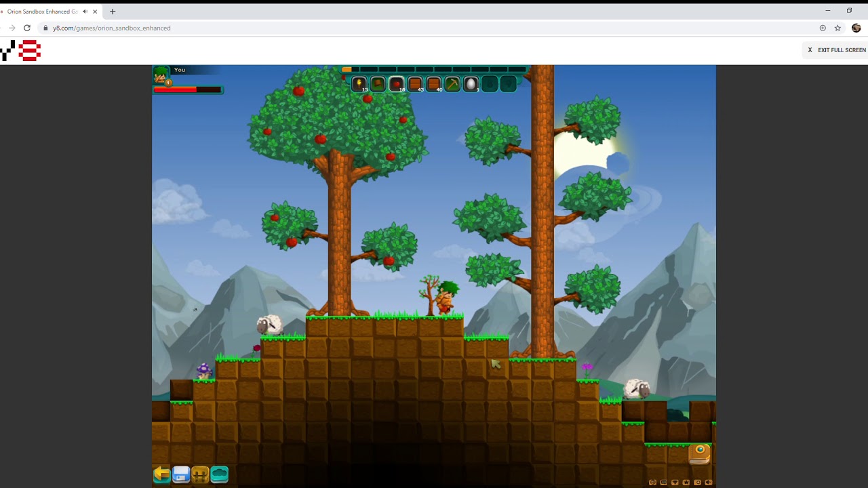This screenshot has height=488, width=868.
Task: Open the orange journal book icon
Action: click(700, 453)
